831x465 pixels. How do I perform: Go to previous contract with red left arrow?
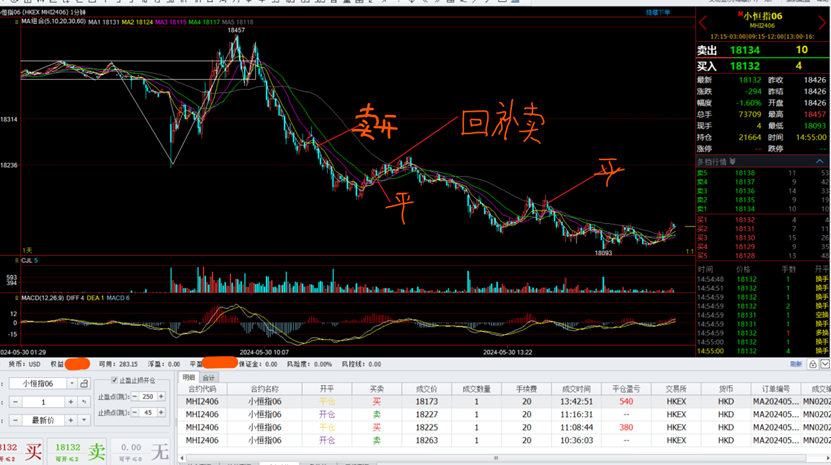click(x=703, y=23)
